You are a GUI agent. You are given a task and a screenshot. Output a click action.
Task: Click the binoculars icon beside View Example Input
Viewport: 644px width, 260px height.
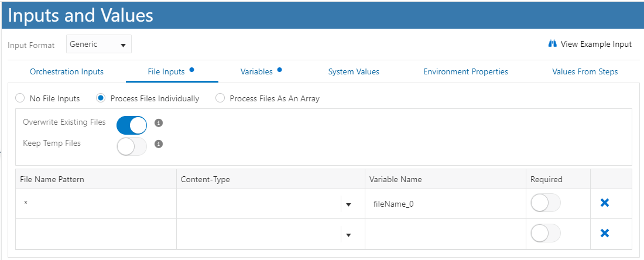[x=552, y=44]
